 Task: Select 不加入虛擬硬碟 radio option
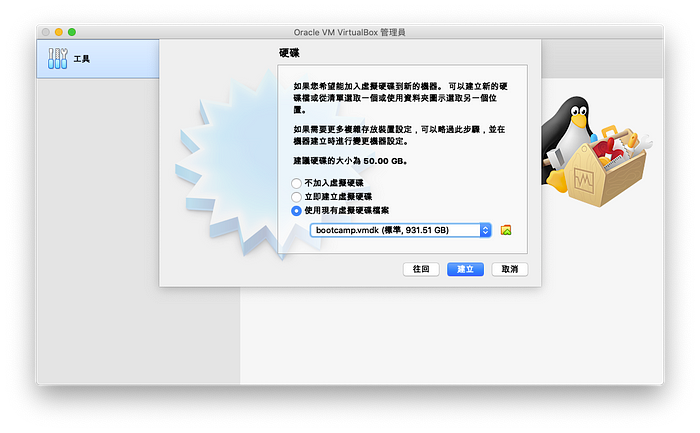click(296, 183)
